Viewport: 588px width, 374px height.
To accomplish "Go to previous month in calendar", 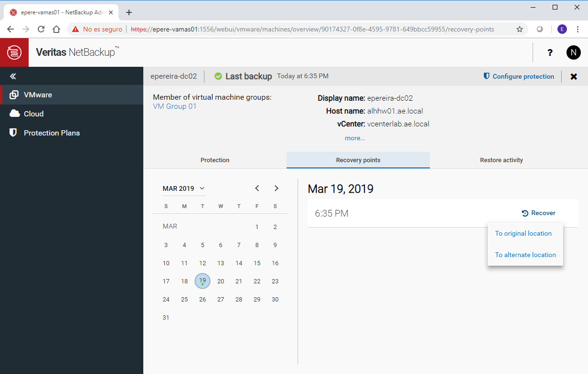I will pyautogui.click(x=257, y=188).
